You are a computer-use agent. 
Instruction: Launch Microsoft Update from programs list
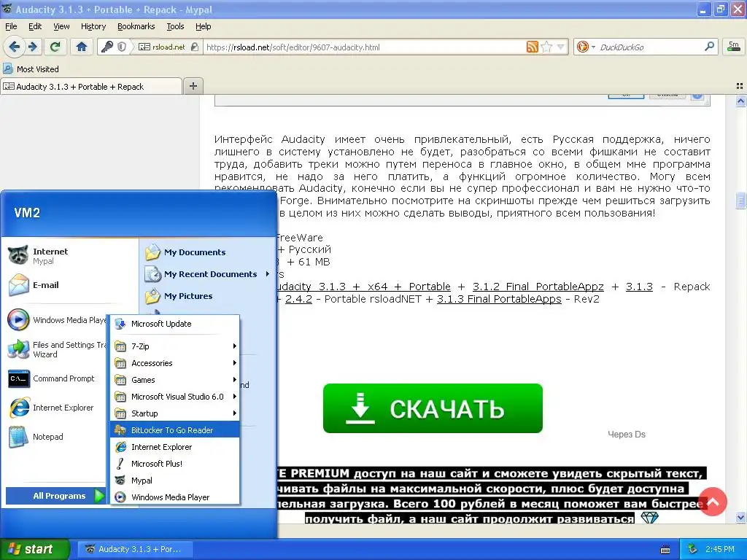click(x=175, y=324)
